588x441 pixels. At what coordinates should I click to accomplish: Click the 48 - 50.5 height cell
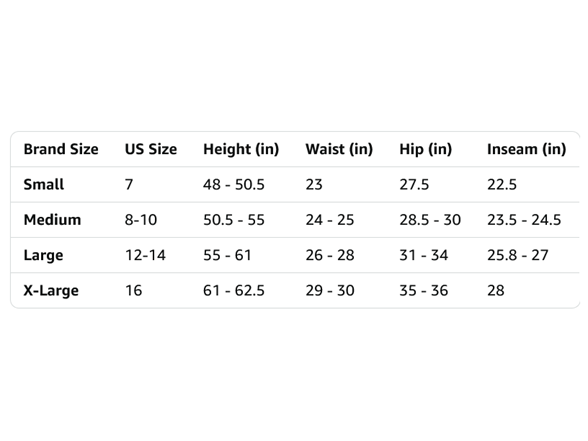[234, 184]
